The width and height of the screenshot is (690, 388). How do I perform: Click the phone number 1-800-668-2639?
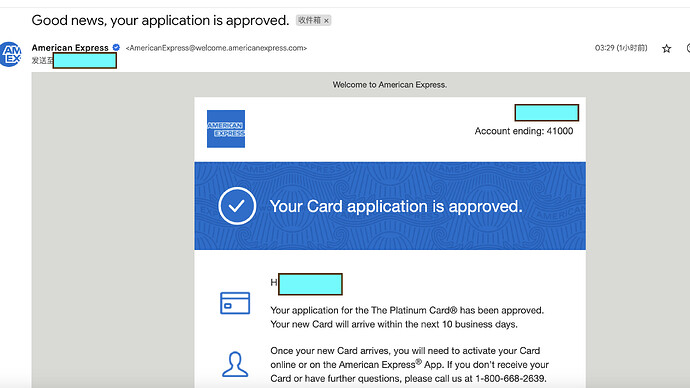(510, 378)
